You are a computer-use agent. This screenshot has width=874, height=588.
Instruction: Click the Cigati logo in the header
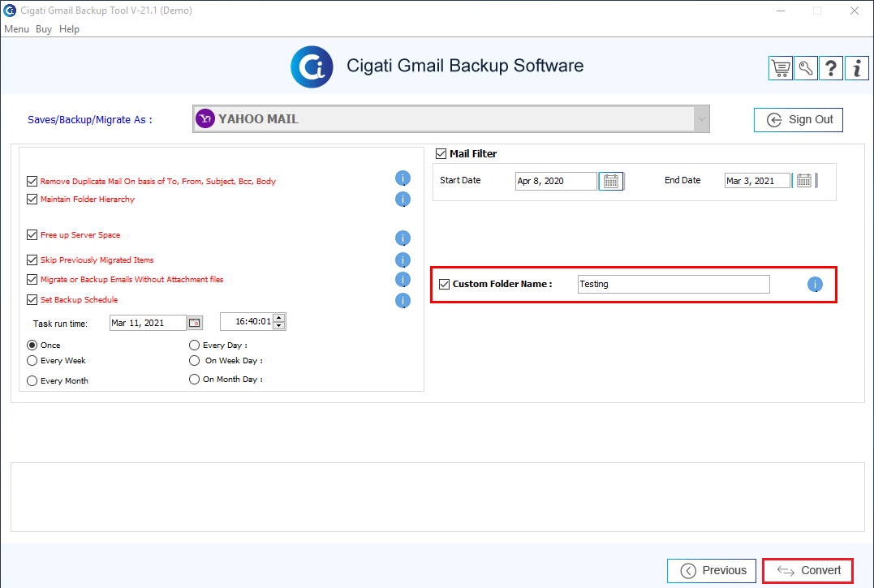pyautogui.click(x=312, y=67)
